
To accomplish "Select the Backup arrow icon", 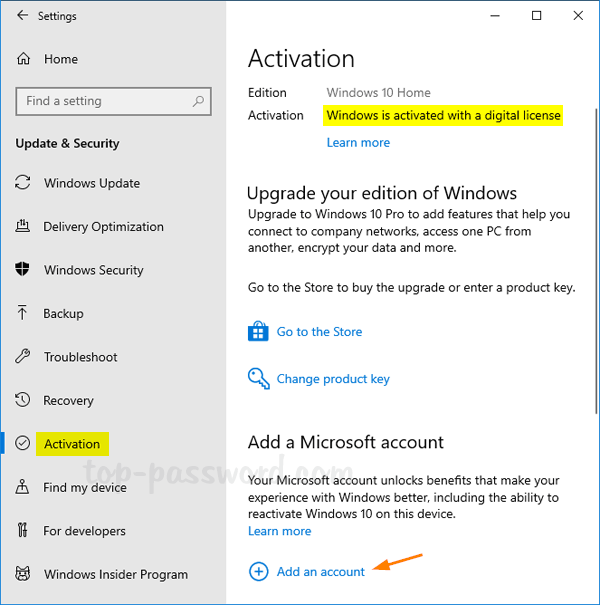I will click(x=22, y=313).
